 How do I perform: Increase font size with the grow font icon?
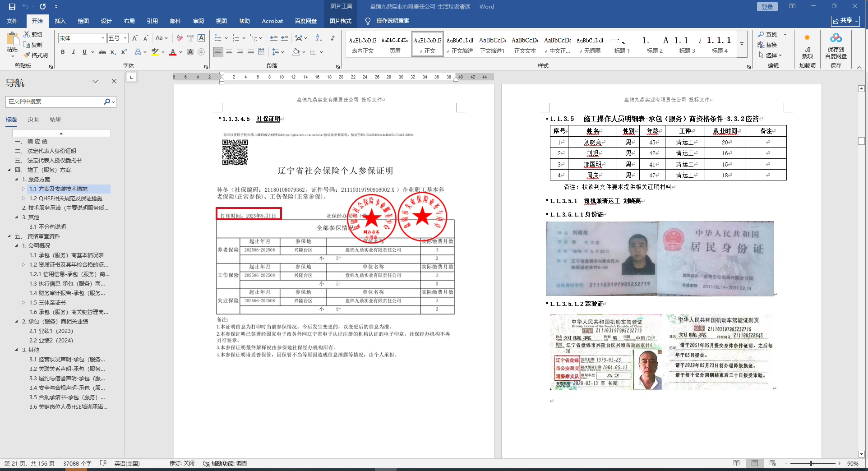pyautogui.click(x=135, y=38)
